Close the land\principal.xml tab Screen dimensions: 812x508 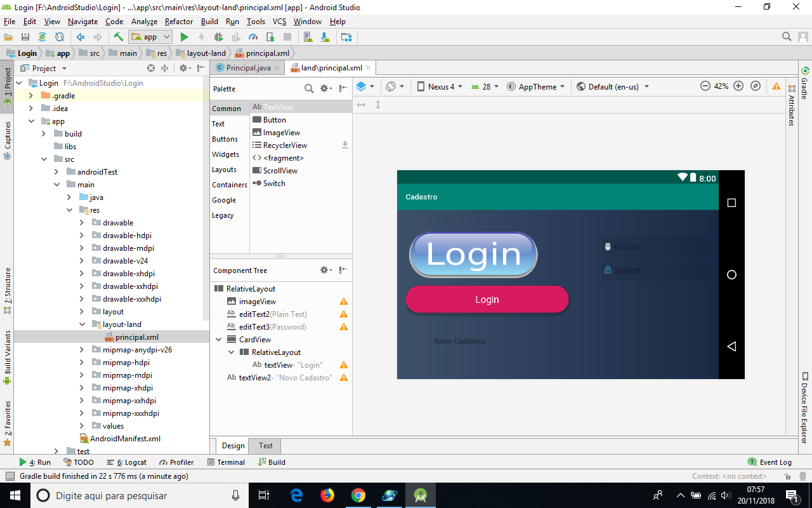point(370,68)
